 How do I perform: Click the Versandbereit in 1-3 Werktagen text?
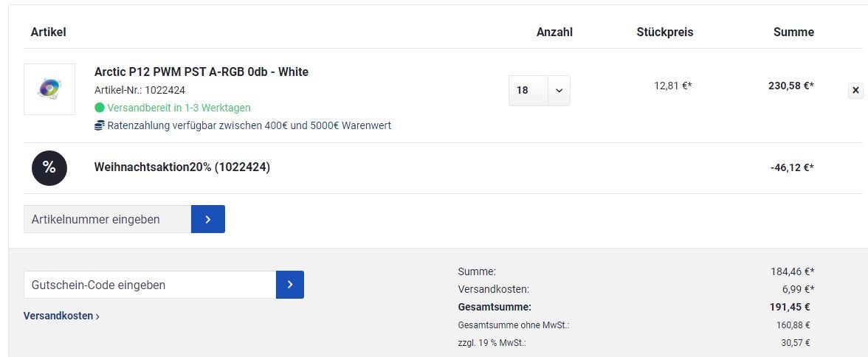[x=179, y=108]
